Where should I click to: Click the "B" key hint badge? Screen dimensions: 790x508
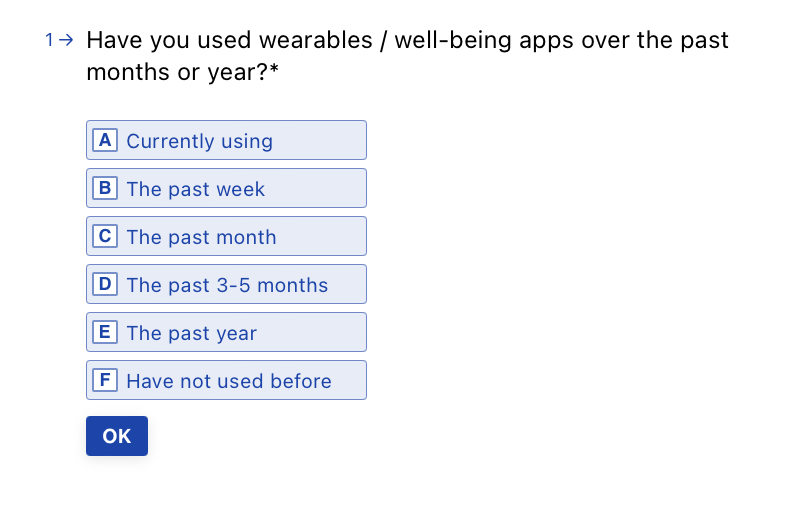click(x=105, y=188)
